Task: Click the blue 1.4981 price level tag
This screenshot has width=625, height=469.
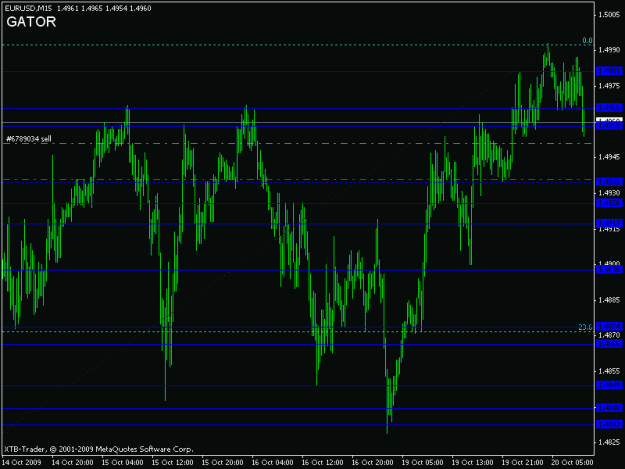Action: pos(609,71)
